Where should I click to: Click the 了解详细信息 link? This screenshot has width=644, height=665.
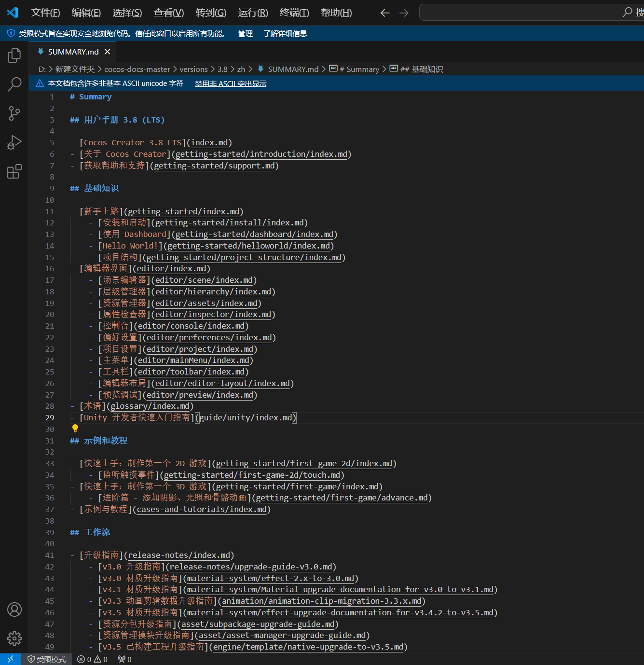coord(285,33)
